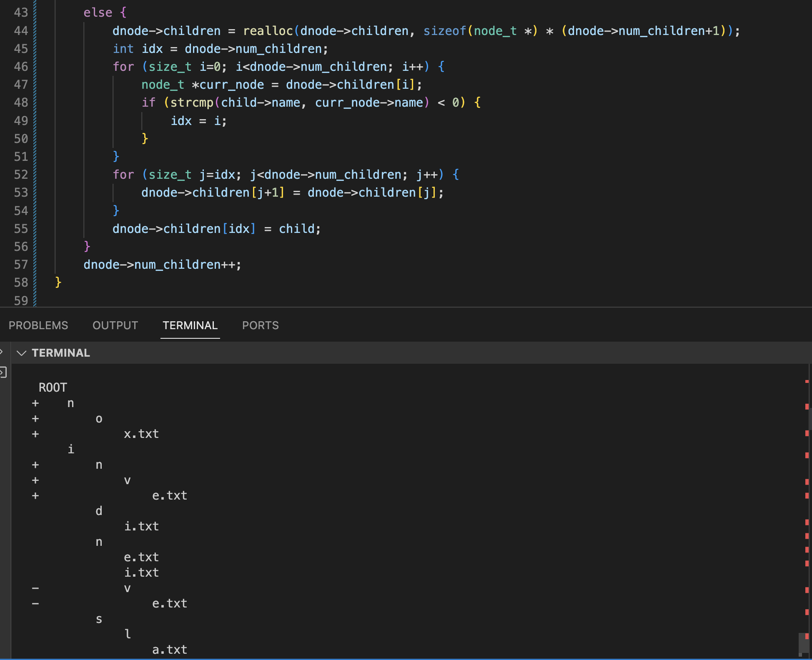Open the OUTPUT tab
The height and width of the screenshot is (660, 812).
tap(115, 325)
